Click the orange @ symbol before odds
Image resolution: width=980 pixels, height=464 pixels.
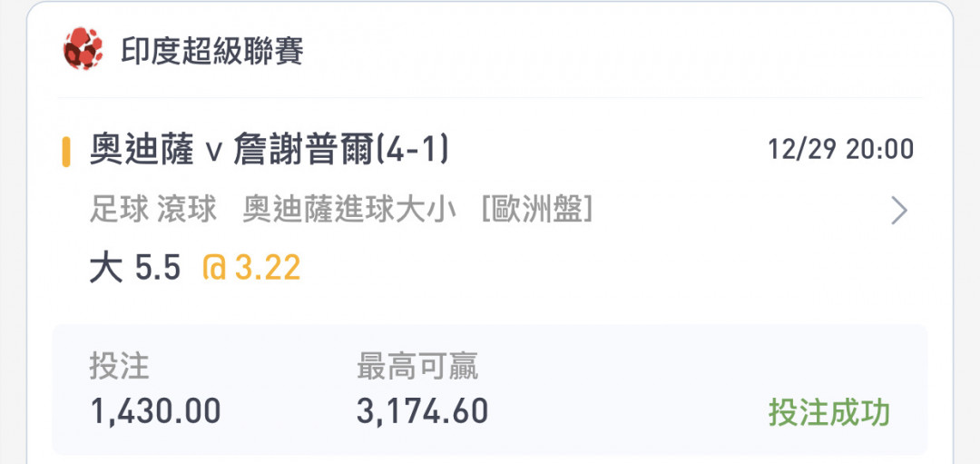coord(214,268)
